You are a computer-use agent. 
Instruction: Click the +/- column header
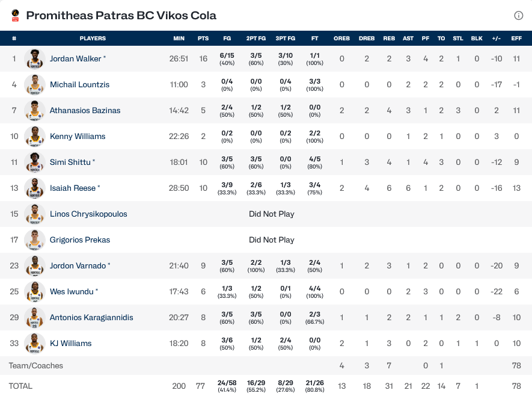(x=496, y=39)
